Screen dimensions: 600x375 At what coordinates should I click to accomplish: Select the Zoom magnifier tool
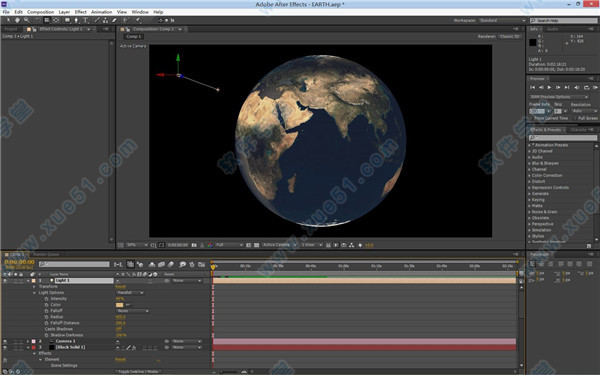26,20
